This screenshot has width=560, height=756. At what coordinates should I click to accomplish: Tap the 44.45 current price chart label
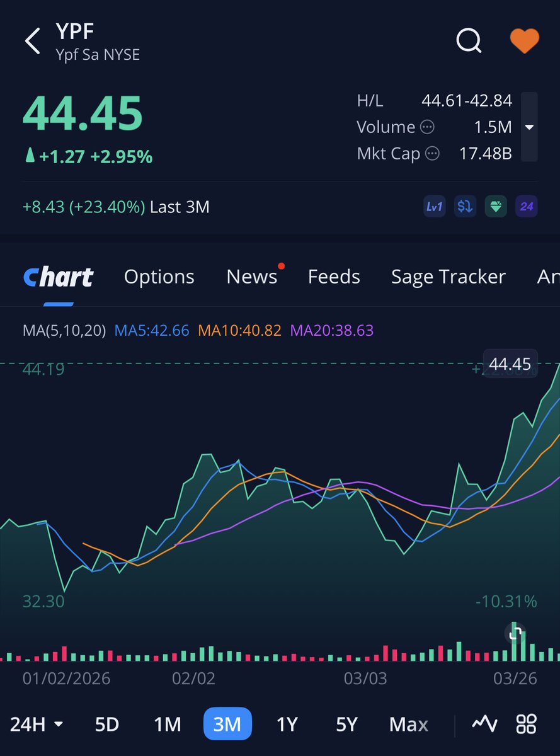510,364
